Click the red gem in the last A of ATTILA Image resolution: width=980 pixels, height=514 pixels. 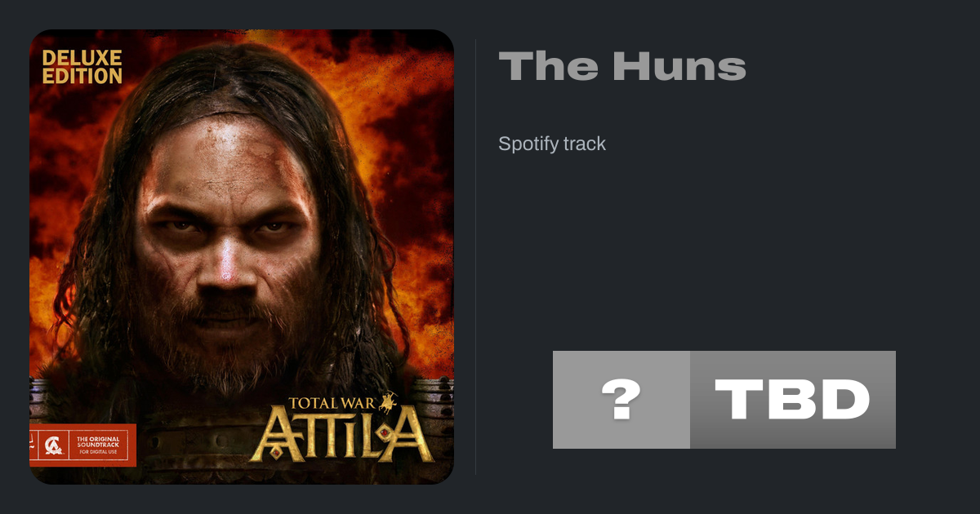point(385,432)
